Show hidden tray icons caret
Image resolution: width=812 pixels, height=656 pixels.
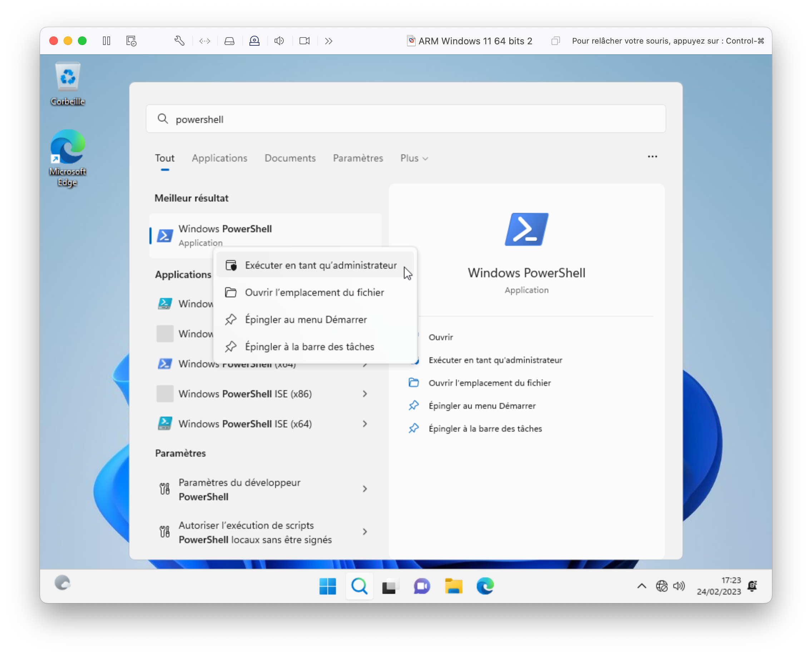[642, 586]
